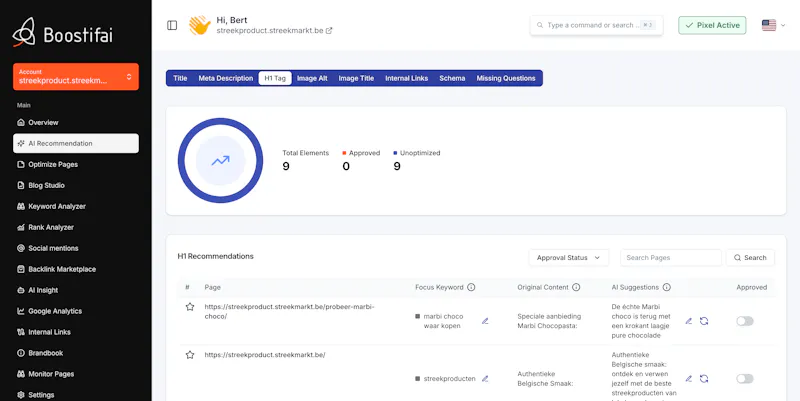Image resolution: width=800 pixels, height=401 pixels.
Task: Click Original Content 'Speciale aanbieding Marbi Chocopasta:'
Action: point(549,321)
